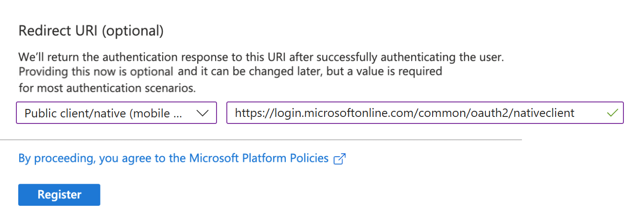
Task: Click 'for most authentication scenarios.' text
Action: (x=107, y=87)
